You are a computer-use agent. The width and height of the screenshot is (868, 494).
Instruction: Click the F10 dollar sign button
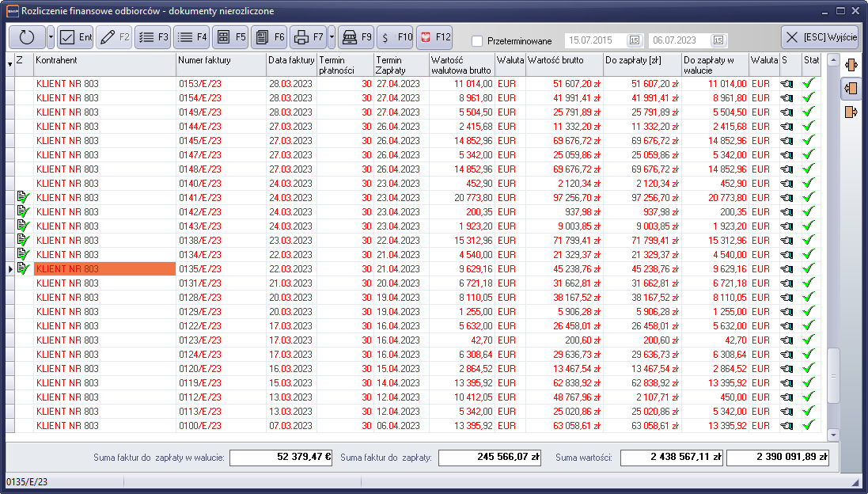click(395, 37)
